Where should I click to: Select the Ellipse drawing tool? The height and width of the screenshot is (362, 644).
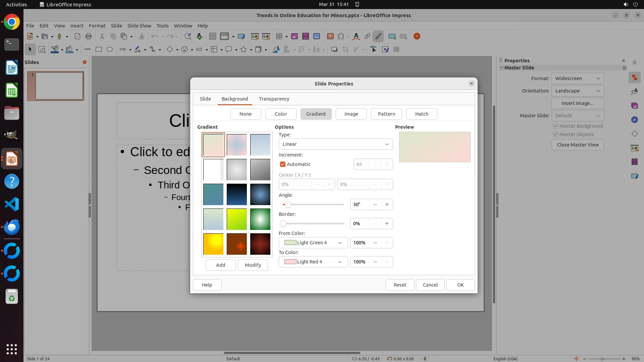tap(110, 50)
